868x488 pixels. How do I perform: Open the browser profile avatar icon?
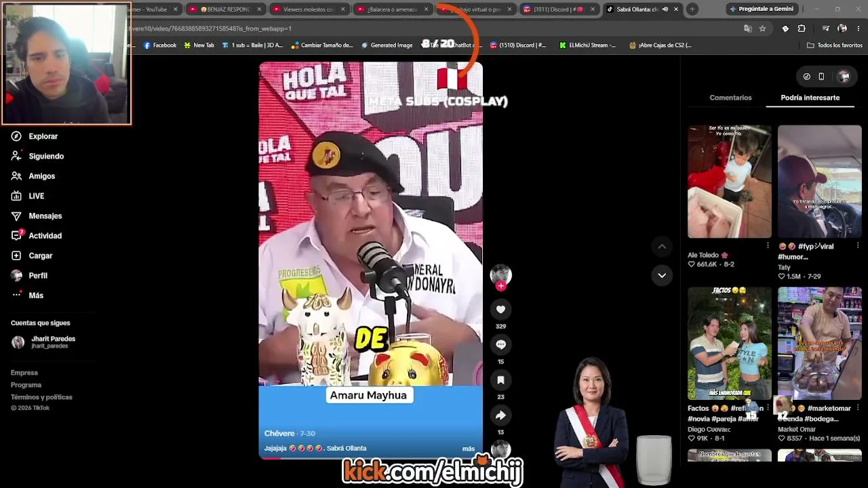pos(842,28)
